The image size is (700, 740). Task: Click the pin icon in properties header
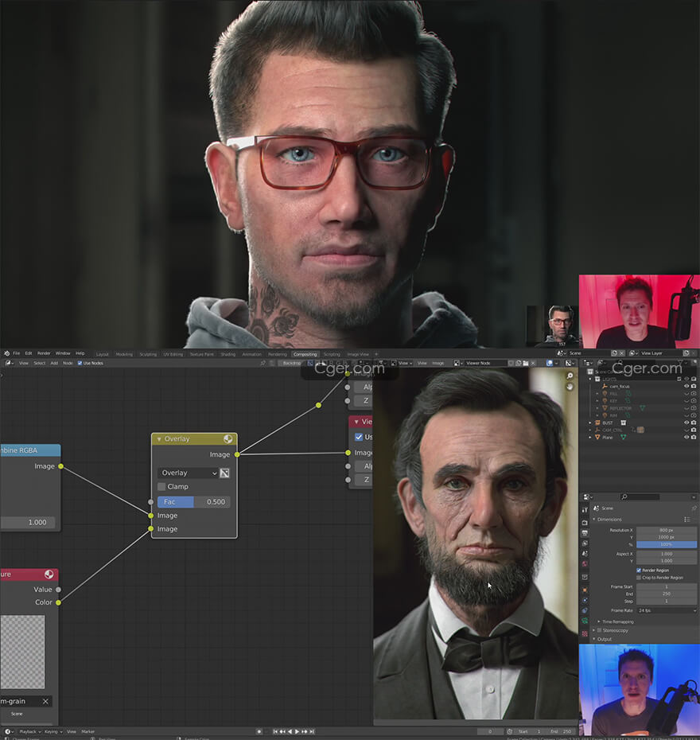pyautogui.click(x=694, y=508)
